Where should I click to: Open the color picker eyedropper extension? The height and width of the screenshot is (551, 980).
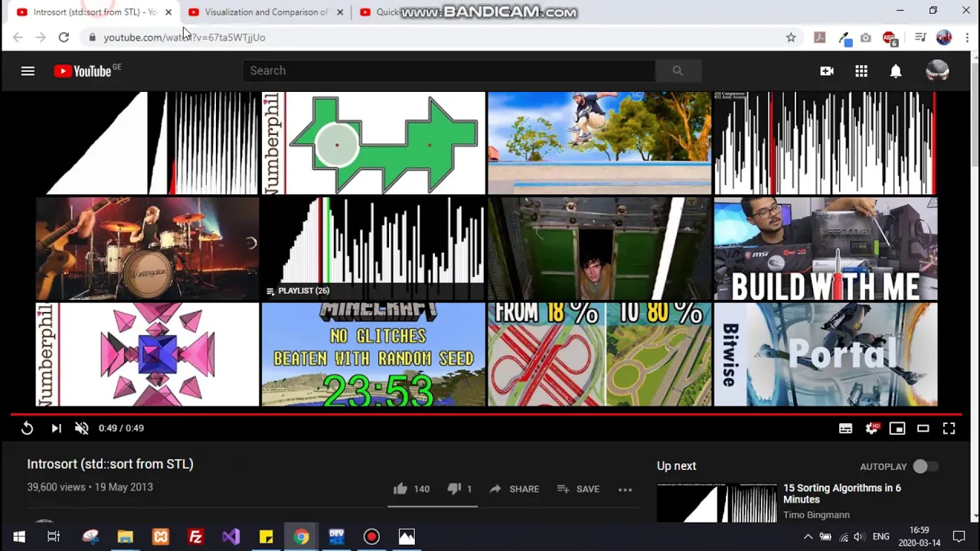[844, 37]
